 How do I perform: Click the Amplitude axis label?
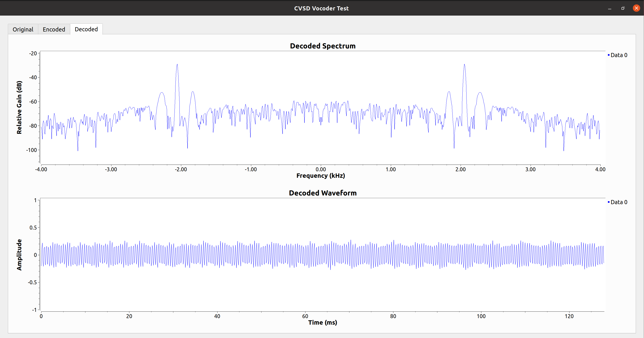tap(19, 255)
